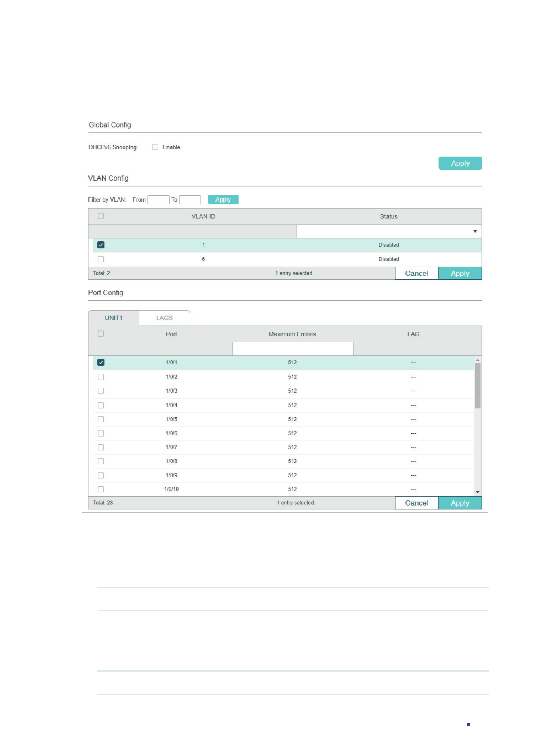535x756 pixels.
Task: Cancel the VLAN Config table changes
Action: (417, 273)
